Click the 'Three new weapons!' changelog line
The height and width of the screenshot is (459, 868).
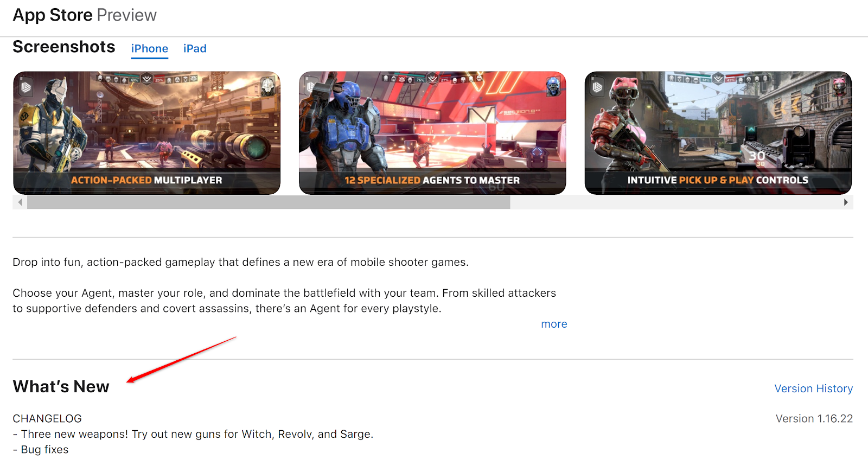193,434
